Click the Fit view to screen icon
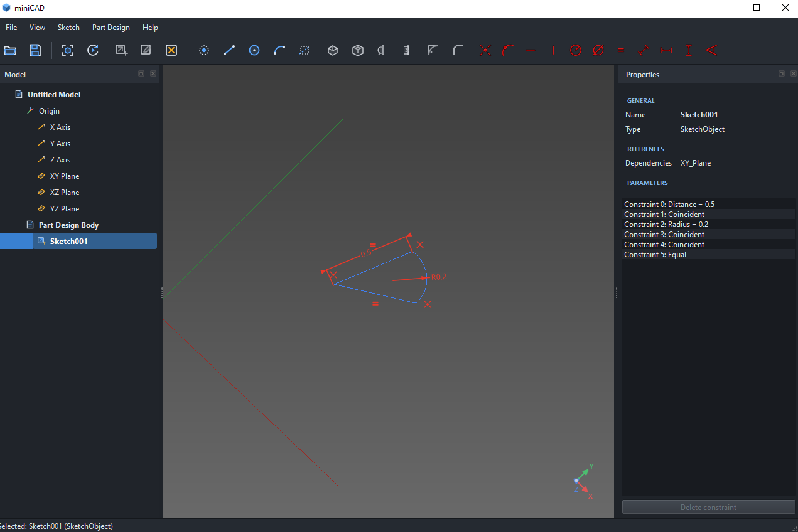 point(68,50)
